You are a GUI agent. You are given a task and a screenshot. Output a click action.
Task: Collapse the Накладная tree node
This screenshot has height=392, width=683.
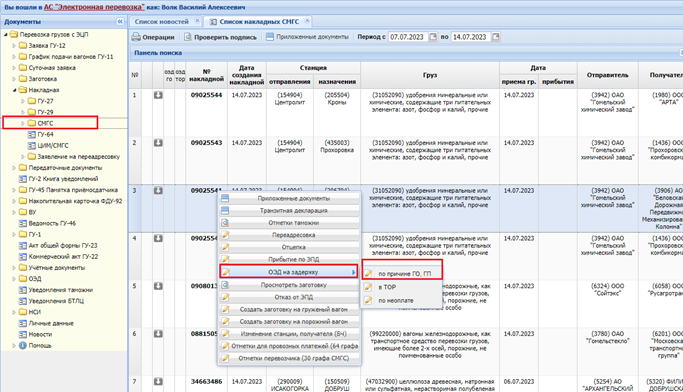pos(14,90)
